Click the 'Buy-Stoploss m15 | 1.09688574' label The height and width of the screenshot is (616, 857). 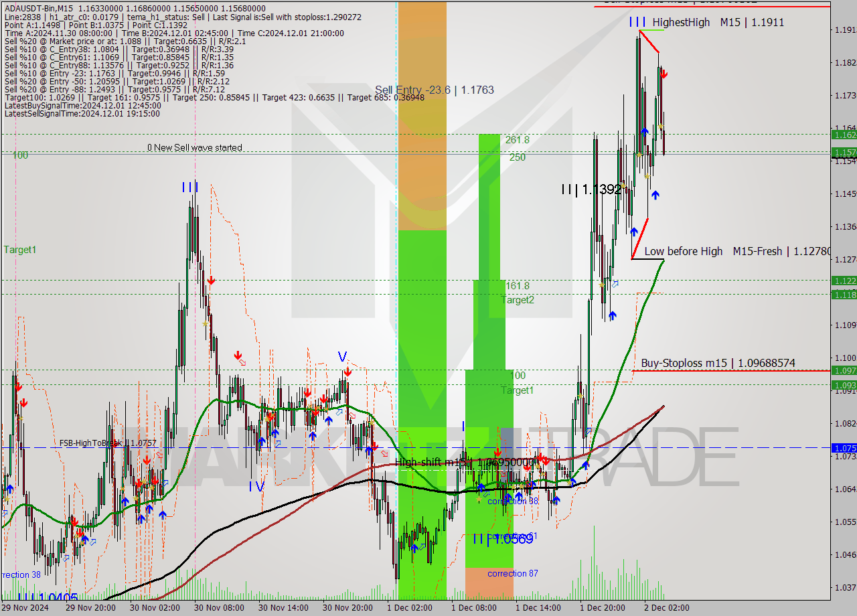click(718, 363)
